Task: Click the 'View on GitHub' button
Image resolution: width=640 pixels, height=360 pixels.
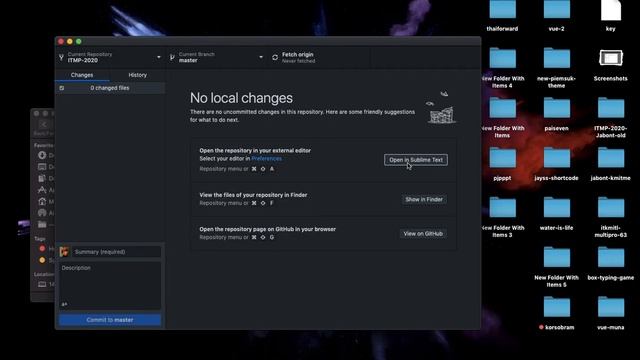Action: 423,233
